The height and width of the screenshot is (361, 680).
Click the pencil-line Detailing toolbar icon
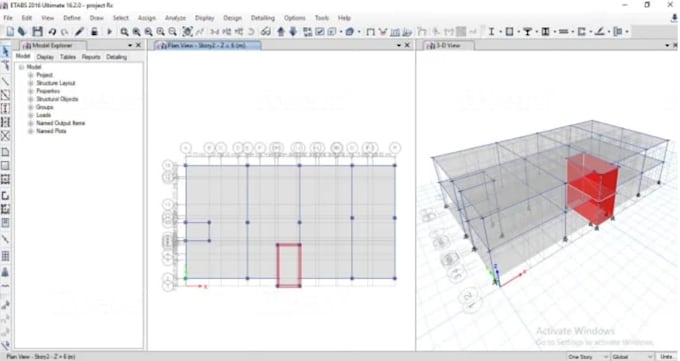click(x=600, y=32)
